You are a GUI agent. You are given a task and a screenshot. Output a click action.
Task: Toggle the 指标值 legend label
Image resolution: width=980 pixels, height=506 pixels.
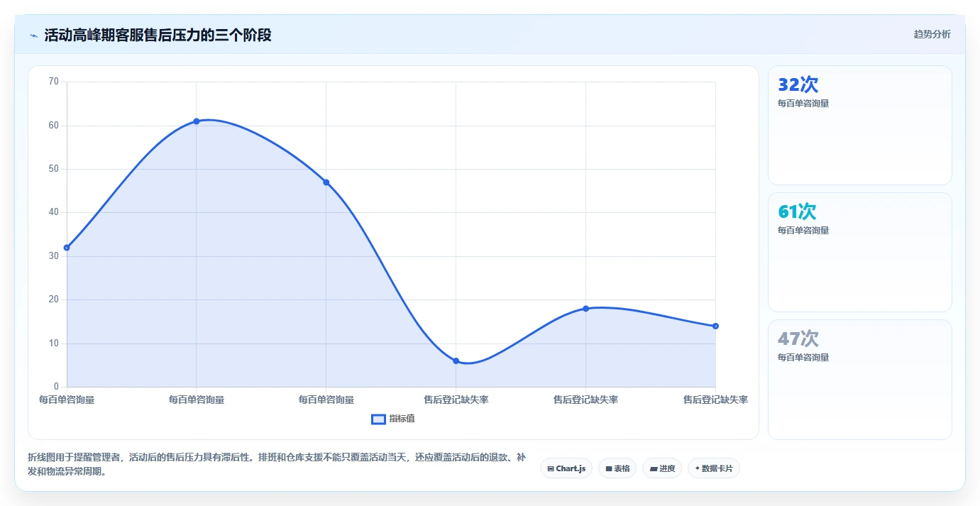[x=402, y=419]
